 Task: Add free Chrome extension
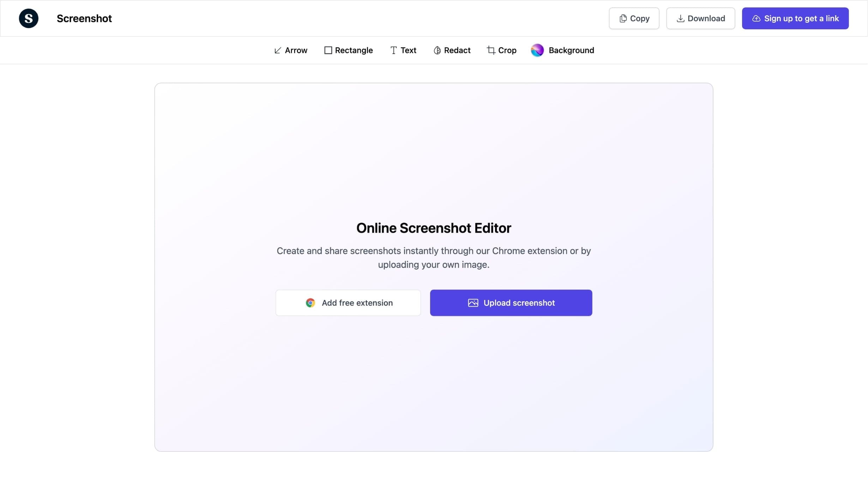pos(348,302)
